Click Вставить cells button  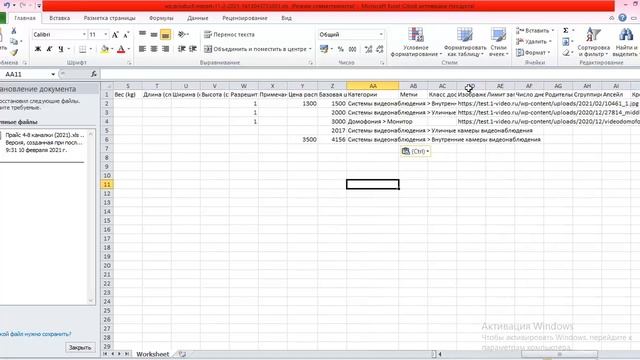533,31
